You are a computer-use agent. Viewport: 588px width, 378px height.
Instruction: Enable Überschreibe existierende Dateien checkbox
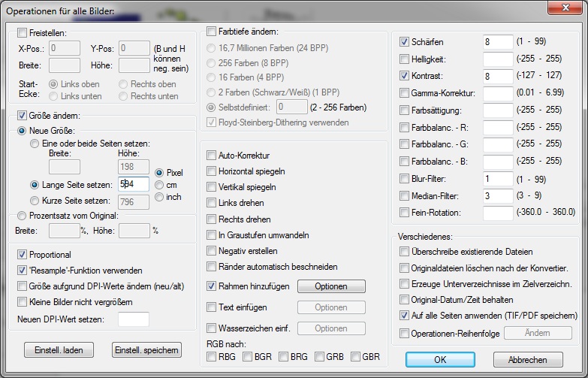click(405, 252)
